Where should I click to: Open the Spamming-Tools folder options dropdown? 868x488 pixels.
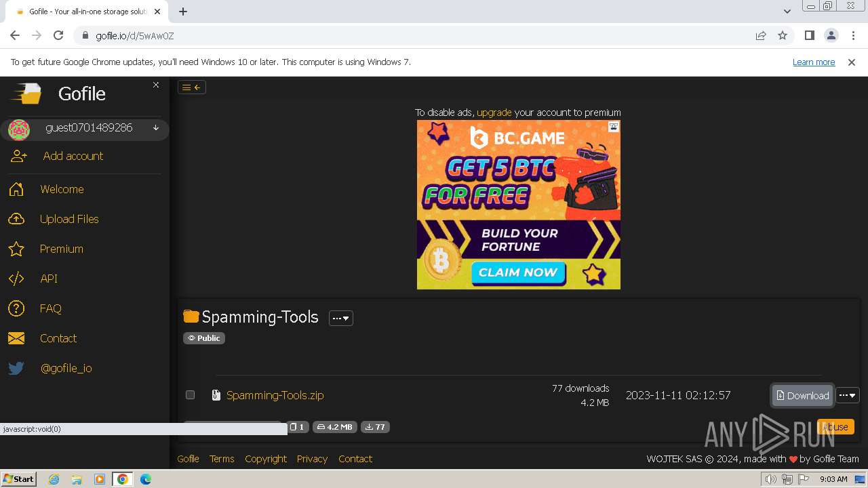tap(341, 318)
